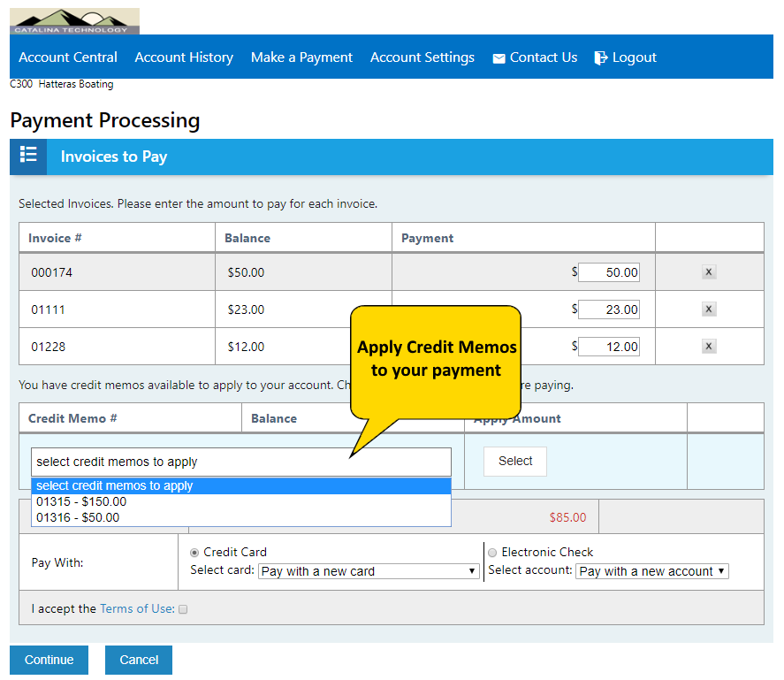Open Account Settings menu item
The width and height of the screenshot is (784, 680).
(x=422, y=57)
